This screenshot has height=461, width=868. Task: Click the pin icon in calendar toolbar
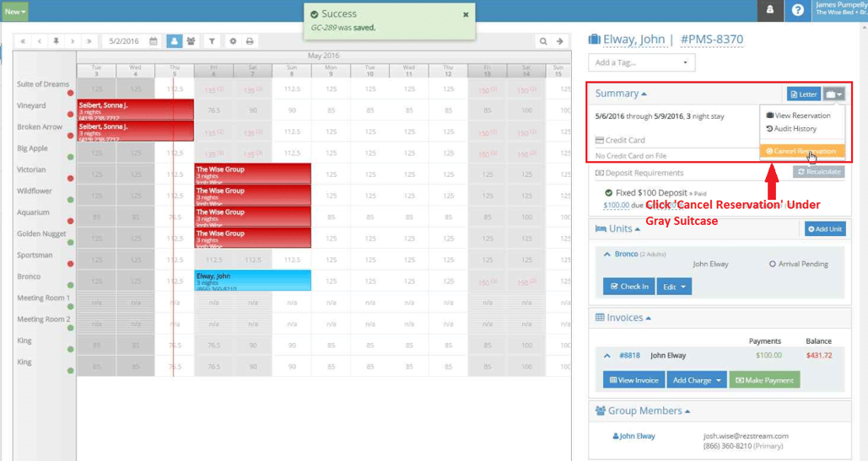[56, 41]
